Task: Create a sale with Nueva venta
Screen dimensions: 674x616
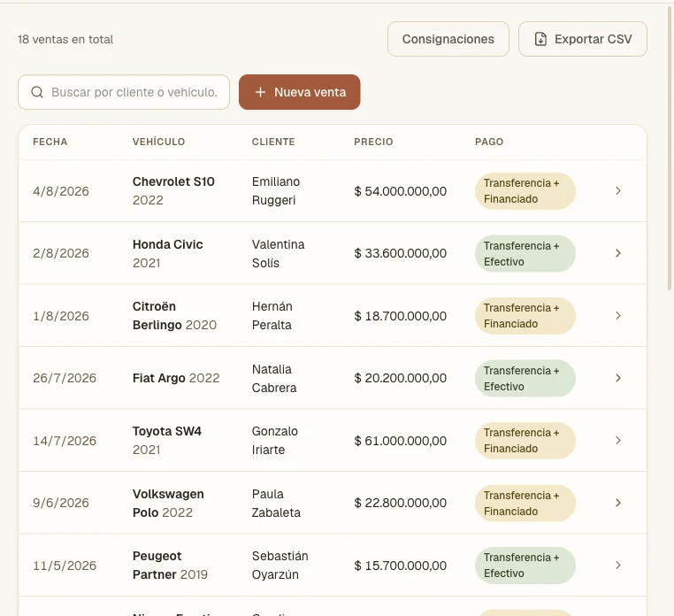Action: pos(300,92)
